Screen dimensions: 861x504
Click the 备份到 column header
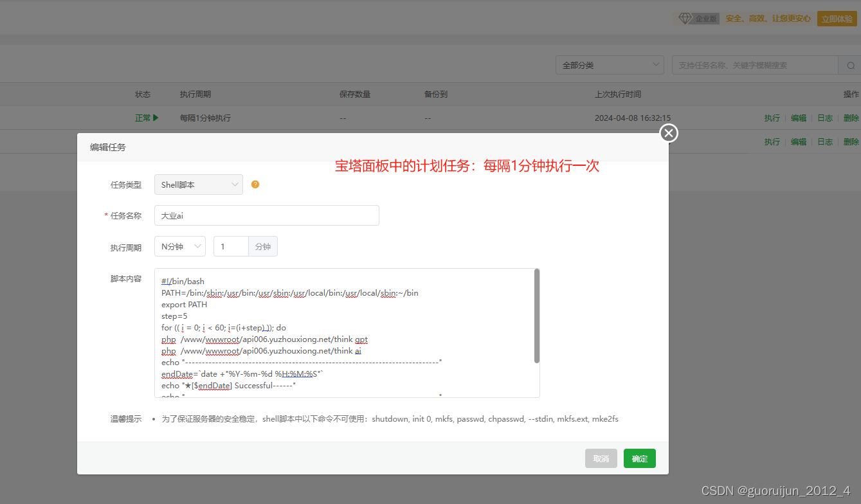(x=436, y=94)
